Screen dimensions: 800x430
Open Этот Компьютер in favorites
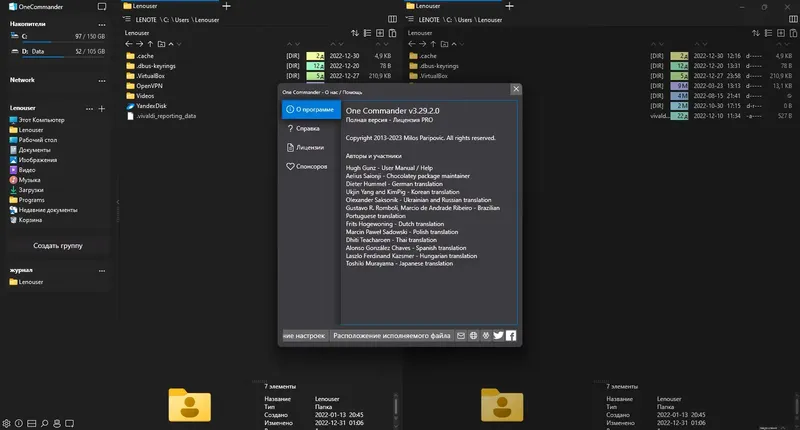pyautogui.click(x=37, y=120)
